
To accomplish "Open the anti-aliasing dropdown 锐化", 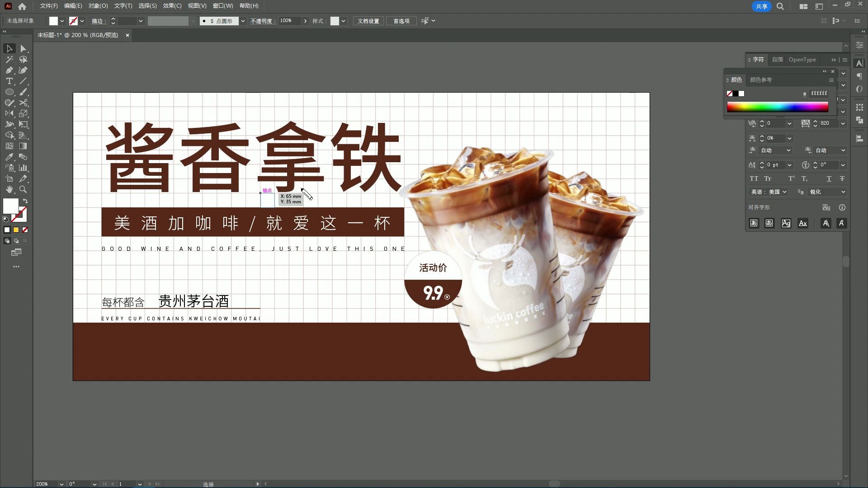I will 827,192.
